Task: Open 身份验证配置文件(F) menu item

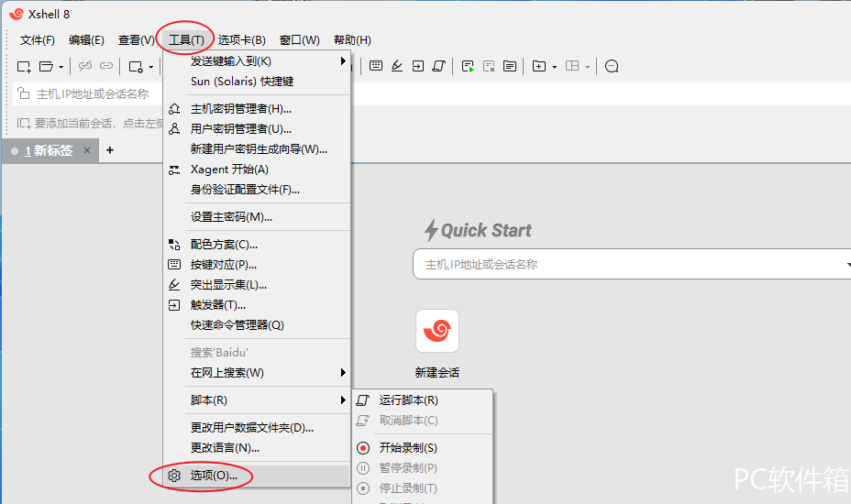Action: coord(257,190)
